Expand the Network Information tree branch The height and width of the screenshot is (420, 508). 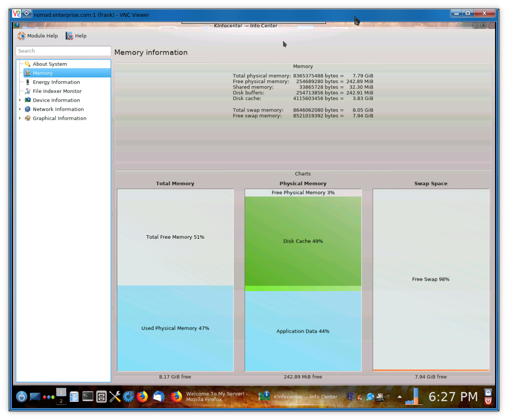point(20,109)
